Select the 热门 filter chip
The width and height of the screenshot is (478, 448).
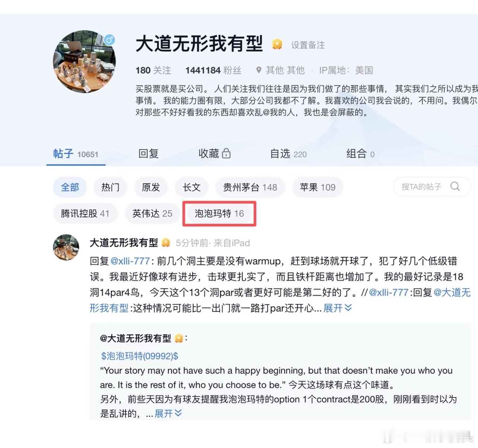[x=111, y=187]
